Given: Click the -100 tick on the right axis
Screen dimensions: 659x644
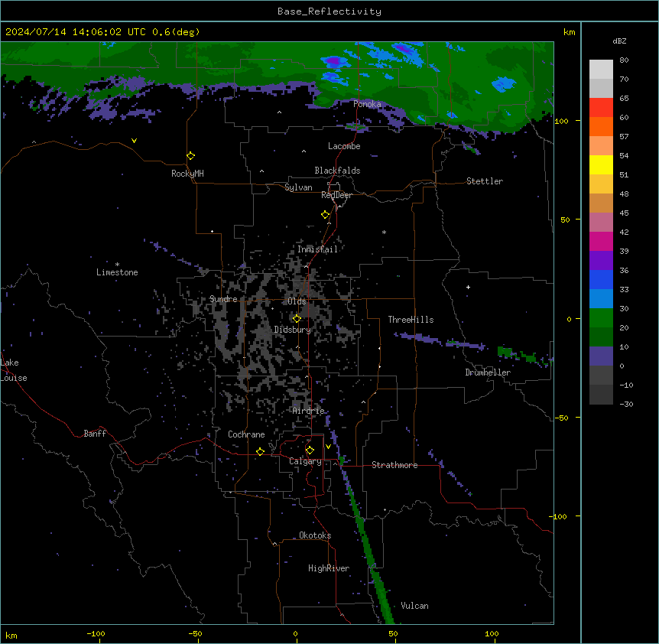Looking at the screenshot, I should [x=559, y=516].
